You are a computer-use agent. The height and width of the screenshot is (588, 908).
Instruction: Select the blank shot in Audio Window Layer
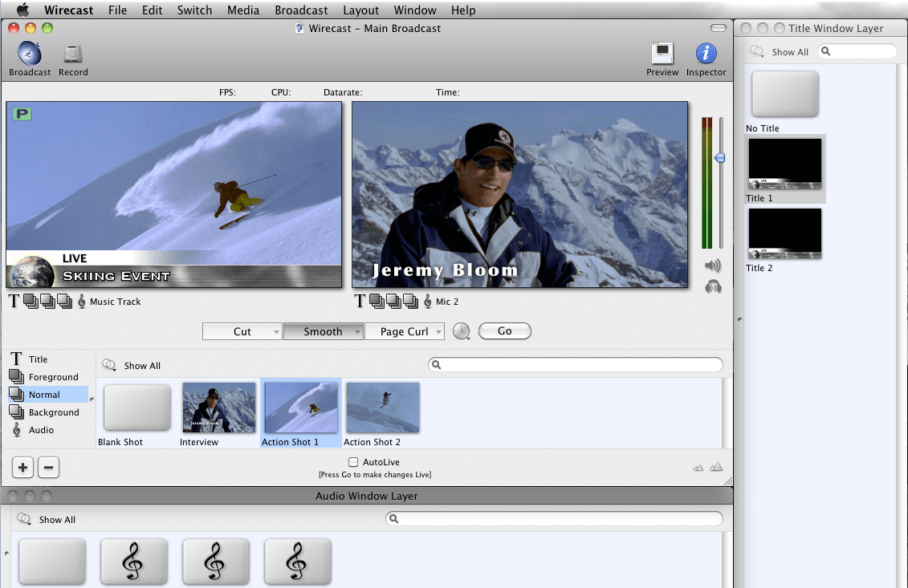[x=52, y=562]
